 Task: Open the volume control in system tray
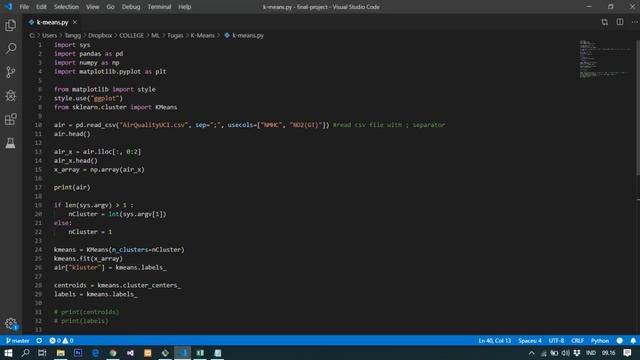coord(565,353)
